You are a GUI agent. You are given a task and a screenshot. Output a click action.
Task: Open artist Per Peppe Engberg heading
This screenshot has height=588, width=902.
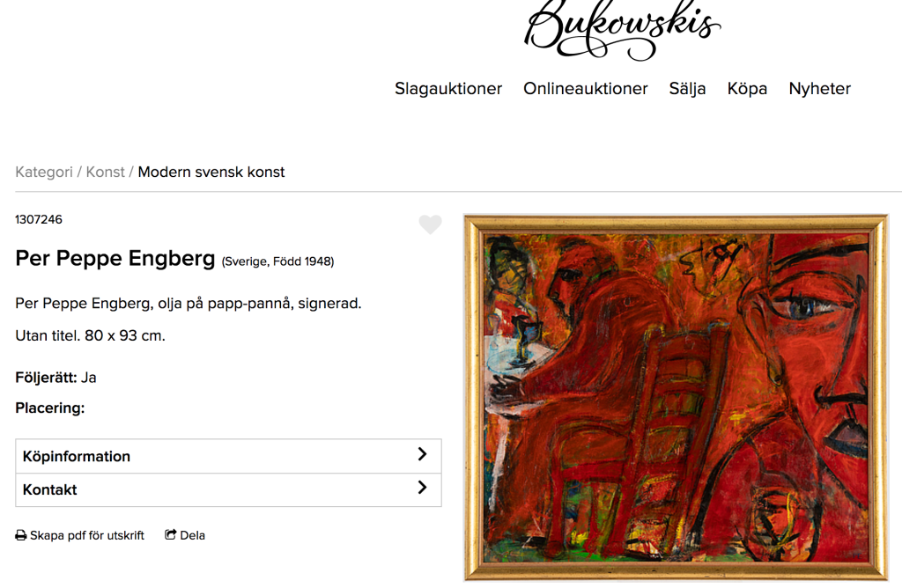[x=115, y=258]
